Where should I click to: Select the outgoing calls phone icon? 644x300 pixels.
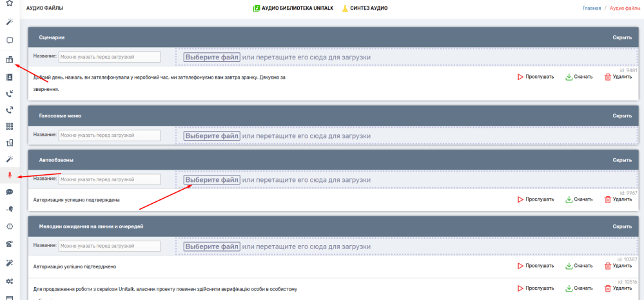pyautogui.click(x=10, y=110)
